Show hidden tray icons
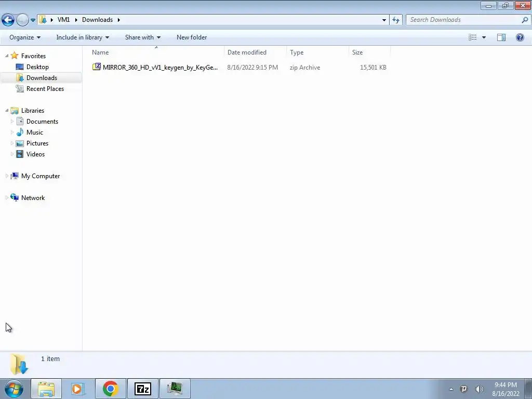The image size is (532, 399). [x=451, y=389]
